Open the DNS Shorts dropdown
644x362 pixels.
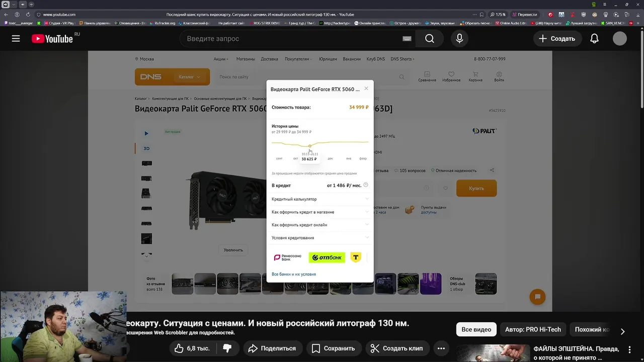click(x=403, y=59)
